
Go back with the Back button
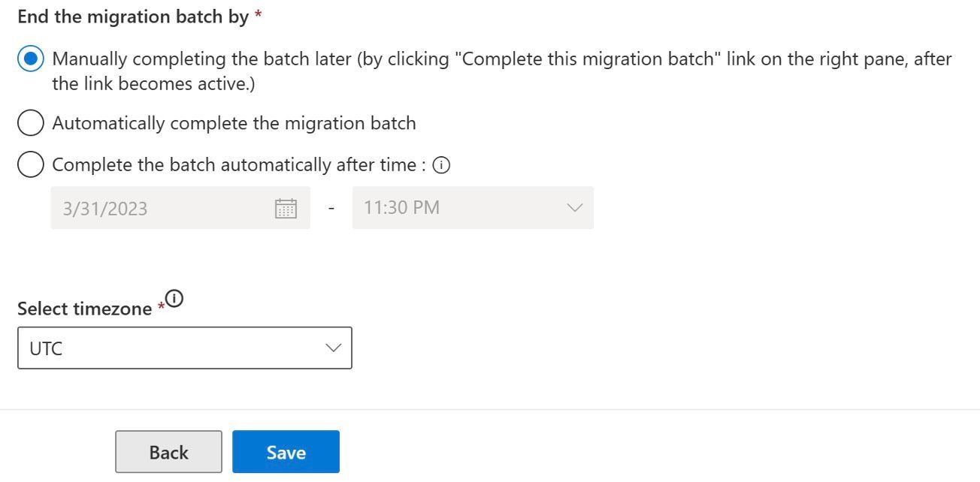coord(168,452)
